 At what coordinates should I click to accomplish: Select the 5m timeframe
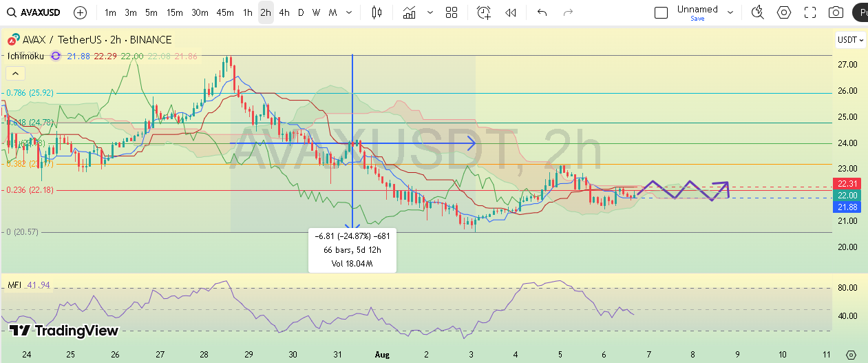tap(151, 12)
